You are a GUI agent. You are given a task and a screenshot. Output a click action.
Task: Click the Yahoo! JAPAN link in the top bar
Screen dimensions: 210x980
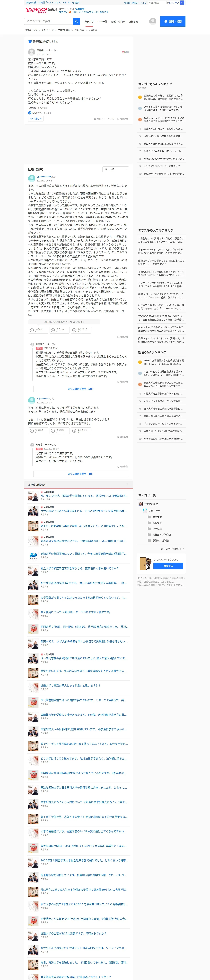tap(131, 3)
